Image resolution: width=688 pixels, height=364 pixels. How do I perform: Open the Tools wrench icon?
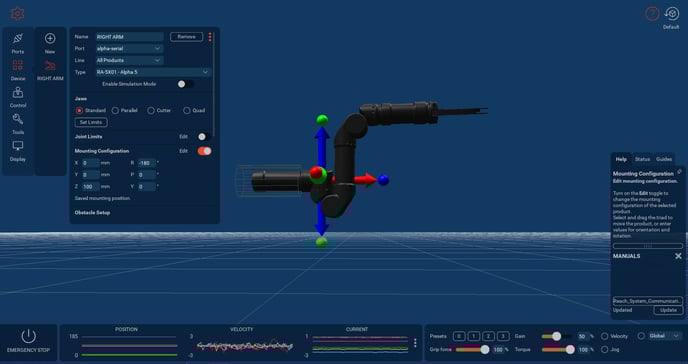coord(18,119)
